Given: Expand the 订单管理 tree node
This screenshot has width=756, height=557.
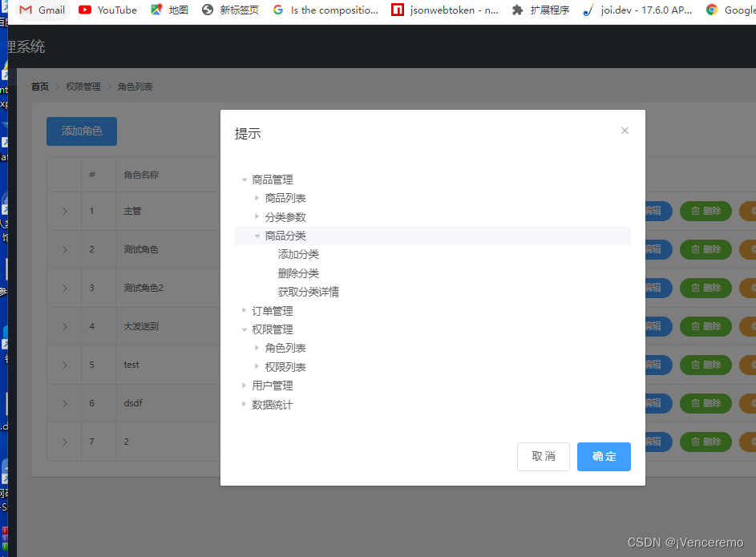Looking at the screenshot, I should click(244, 311).
